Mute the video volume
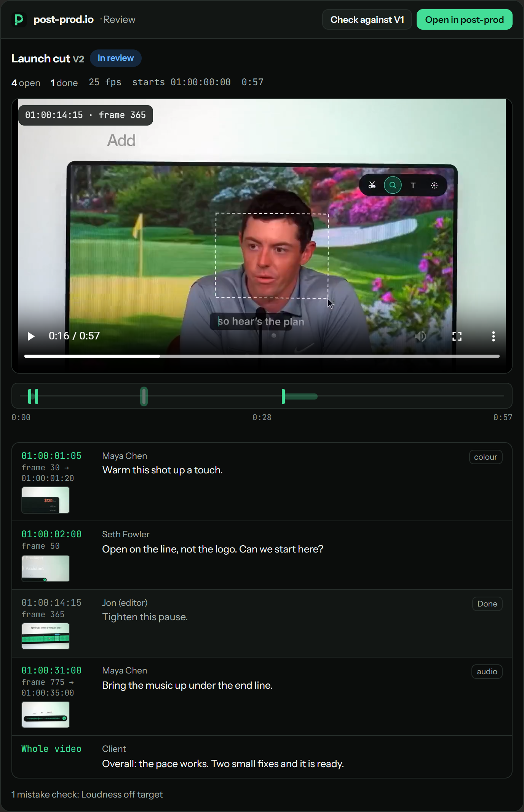This screenshot has height=812, width=524. [x=420, y=336]
